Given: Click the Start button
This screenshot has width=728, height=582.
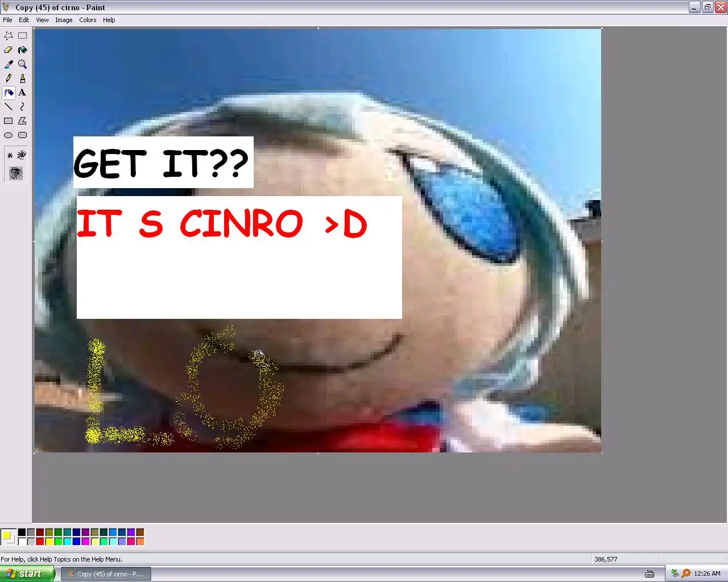Looking at the screenshot, I should (x=27, y=573).
